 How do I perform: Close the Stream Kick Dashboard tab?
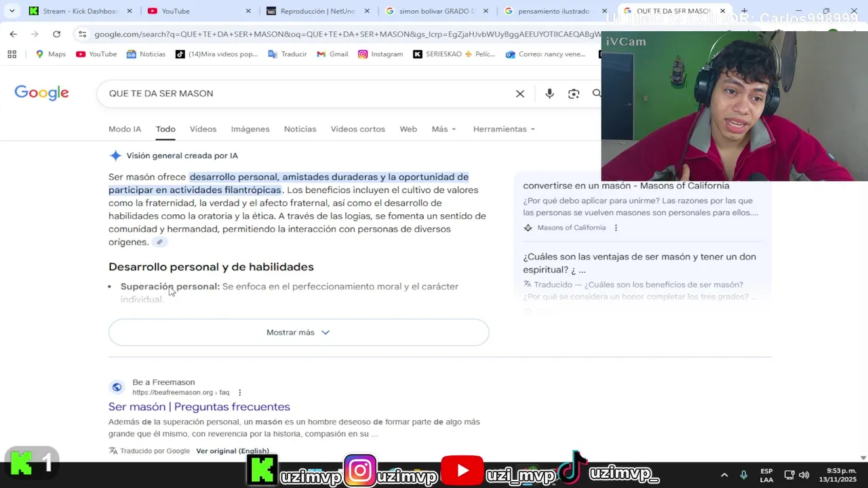[x=130, y=11]
